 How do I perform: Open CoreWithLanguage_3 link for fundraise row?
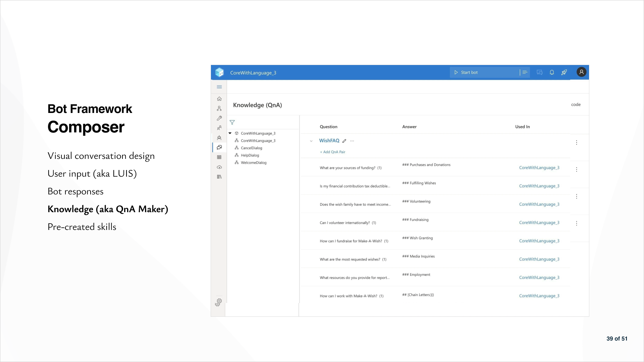pyautogui.click(x=539, y=241)
